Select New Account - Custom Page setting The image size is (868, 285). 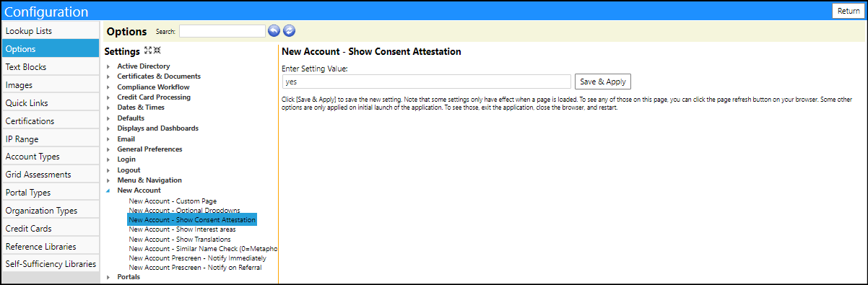click(173, 201)
